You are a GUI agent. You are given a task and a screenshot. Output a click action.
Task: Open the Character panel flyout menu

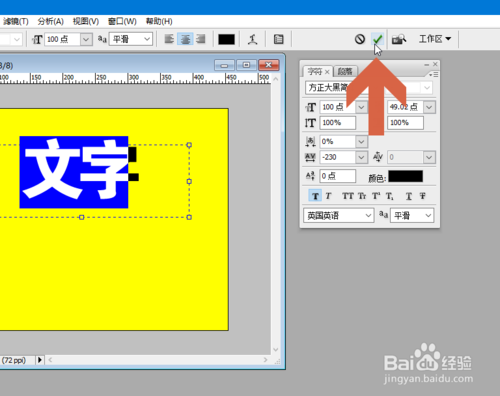[x=434, y=75]
